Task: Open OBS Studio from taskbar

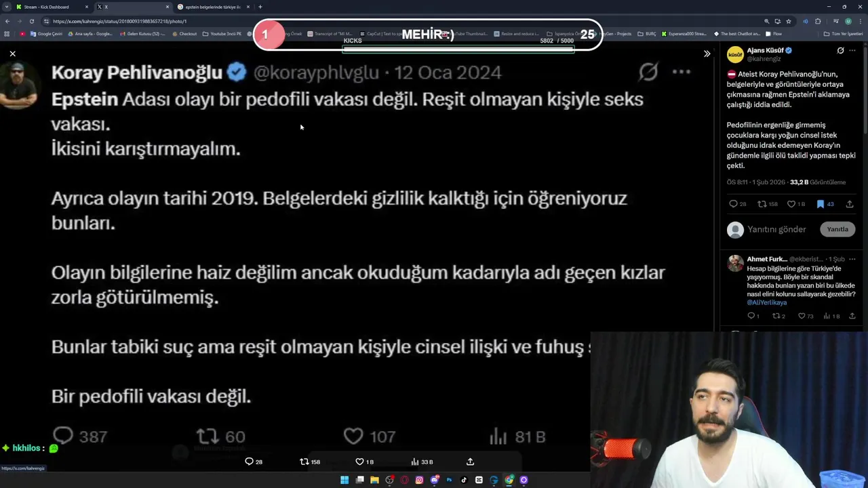Action: tap(389, 480)
